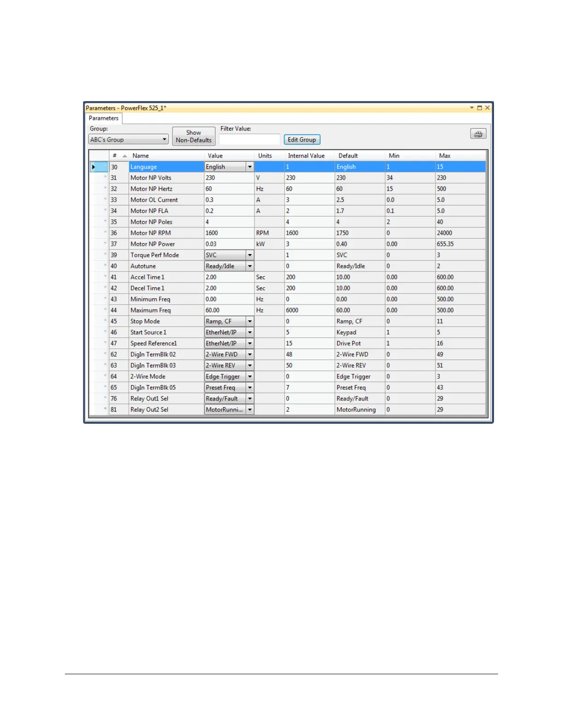Open DigIn TermBlk 03 value dropdown

click(250, 365)
